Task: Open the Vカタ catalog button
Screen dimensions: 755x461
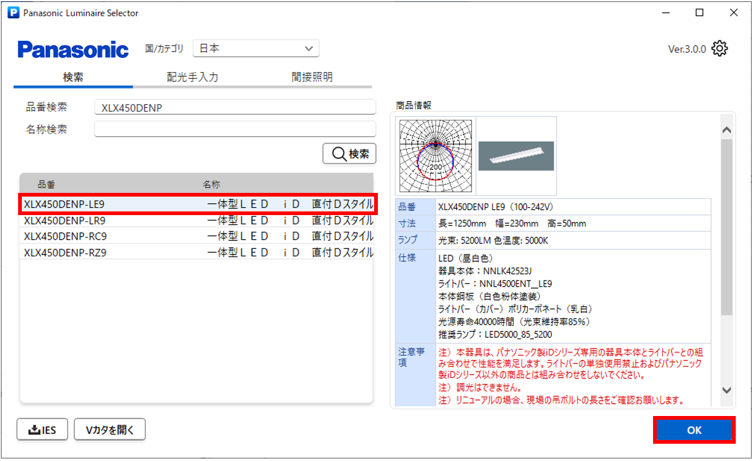Action: pos(110,430)
